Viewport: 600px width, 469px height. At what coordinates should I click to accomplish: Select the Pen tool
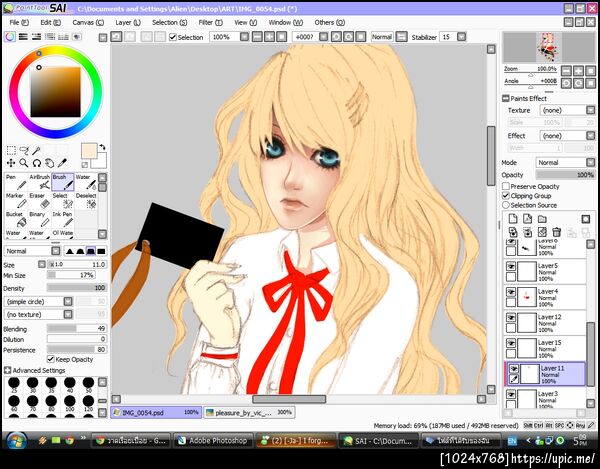coord(16,182)
